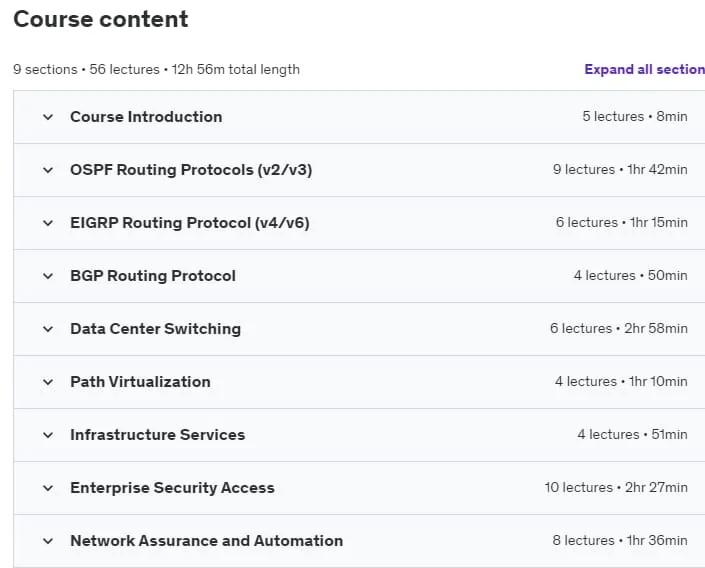Viewport: 705px width, 568px height.
Task: Expand the Course Introduction section chevron
Action: pos(48,117)
